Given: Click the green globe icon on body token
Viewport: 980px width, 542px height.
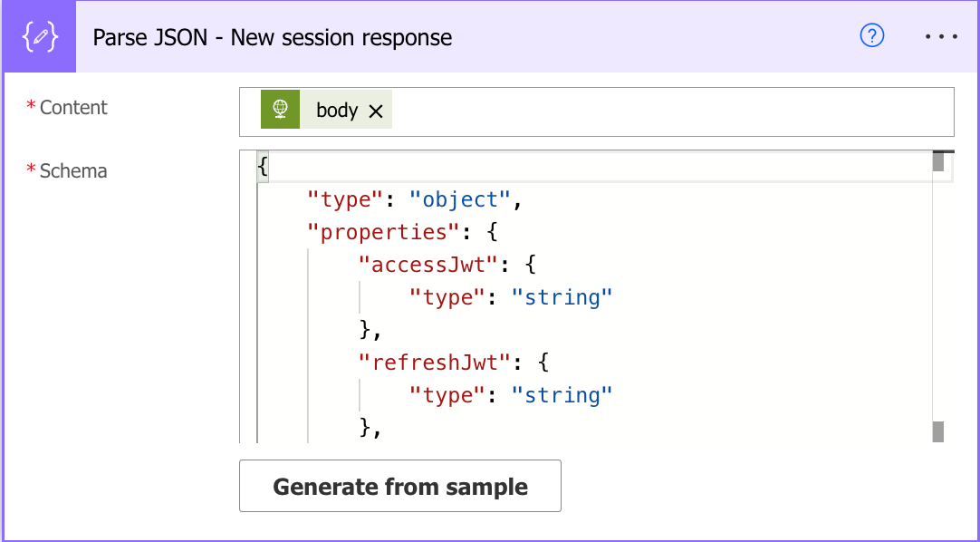Looking at the screenshot, I should 280,110.
